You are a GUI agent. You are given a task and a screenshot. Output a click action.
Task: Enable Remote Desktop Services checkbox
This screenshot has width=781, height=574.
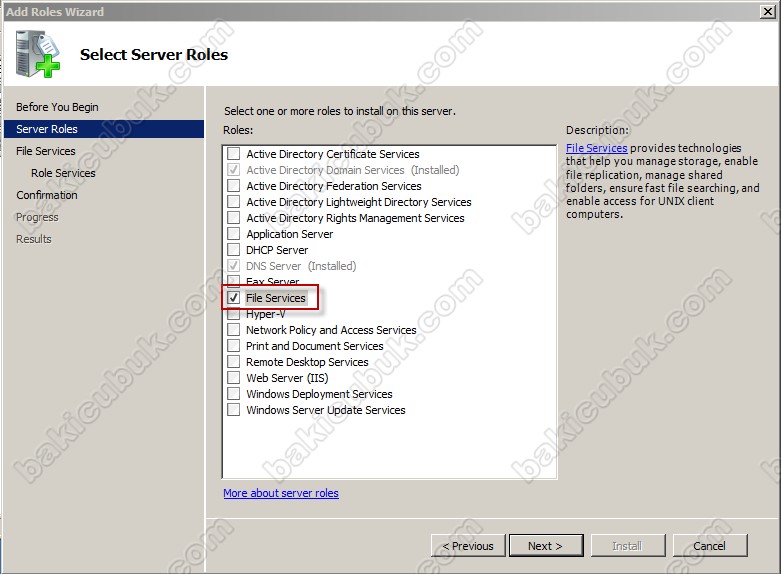(x=233, y=361)
